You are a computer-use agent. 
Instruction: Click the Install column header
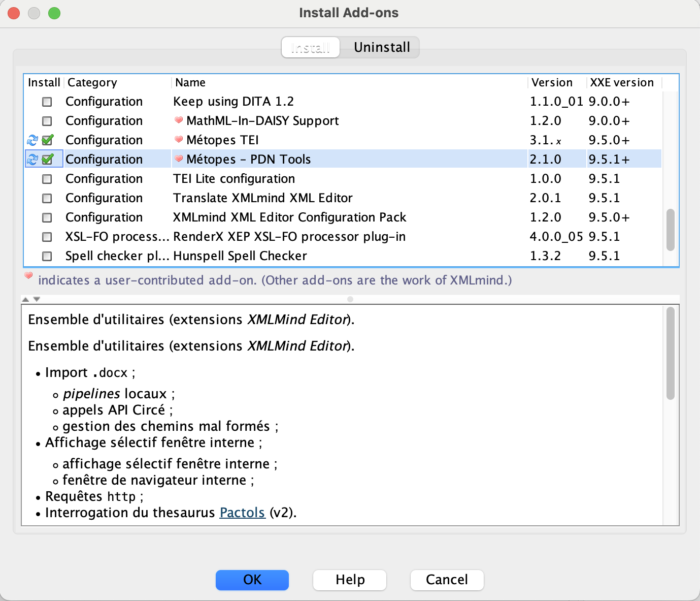[x=44, y=82]
